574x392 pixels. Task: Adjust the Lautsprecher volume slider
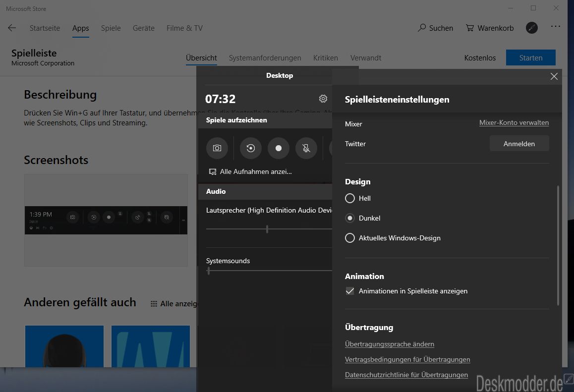[x=267, y=229]
